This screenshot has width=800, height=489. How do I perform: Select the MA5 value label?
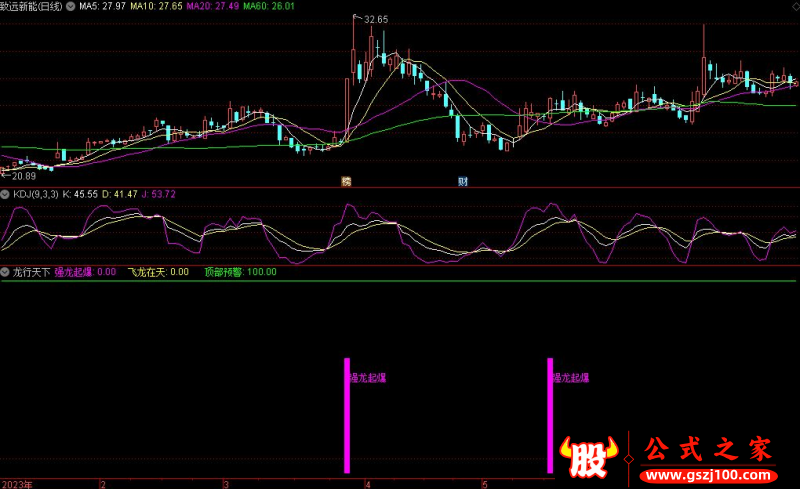[103, 6]
